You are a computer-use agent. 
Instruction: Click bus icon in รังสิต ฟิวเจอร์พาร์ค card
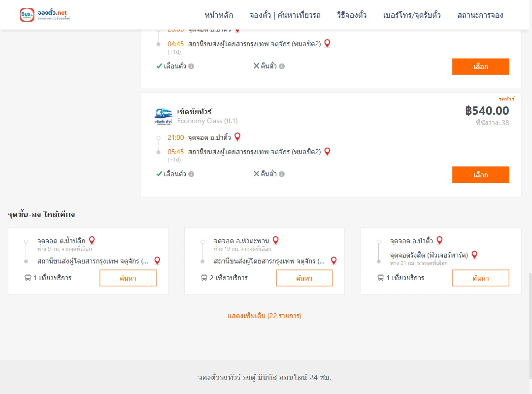pos(381,278)
